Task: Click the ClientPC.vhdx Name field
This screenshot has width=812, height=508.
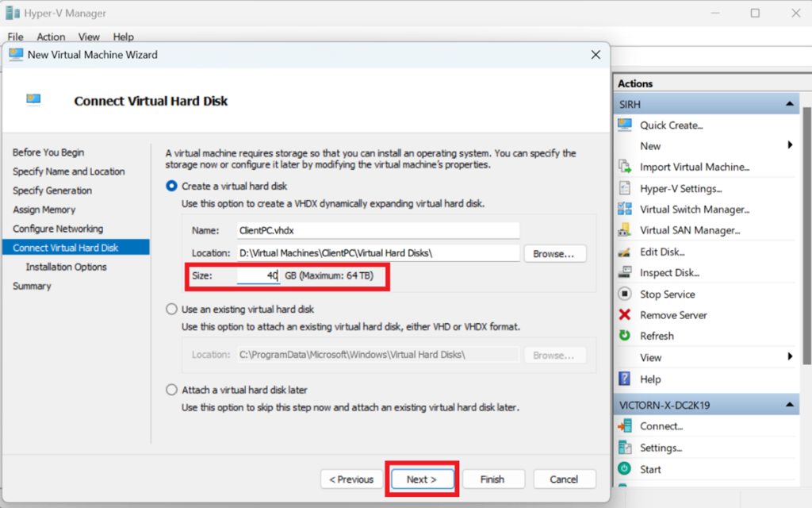Action: (378, 230)
